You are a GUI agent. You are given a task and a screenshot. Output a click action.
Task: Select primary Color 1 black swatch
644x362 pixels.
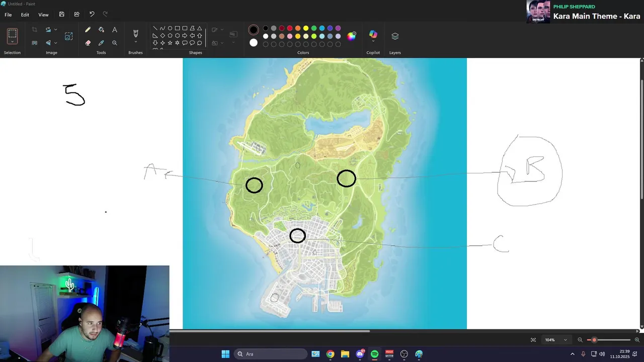tap(254, 30)
